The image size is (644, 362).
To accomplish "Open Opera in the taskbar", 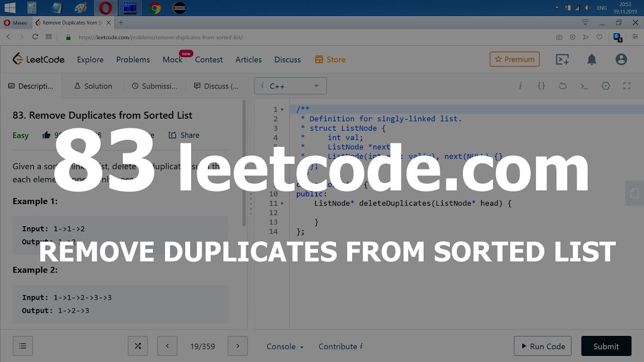I will coord(106,8).
